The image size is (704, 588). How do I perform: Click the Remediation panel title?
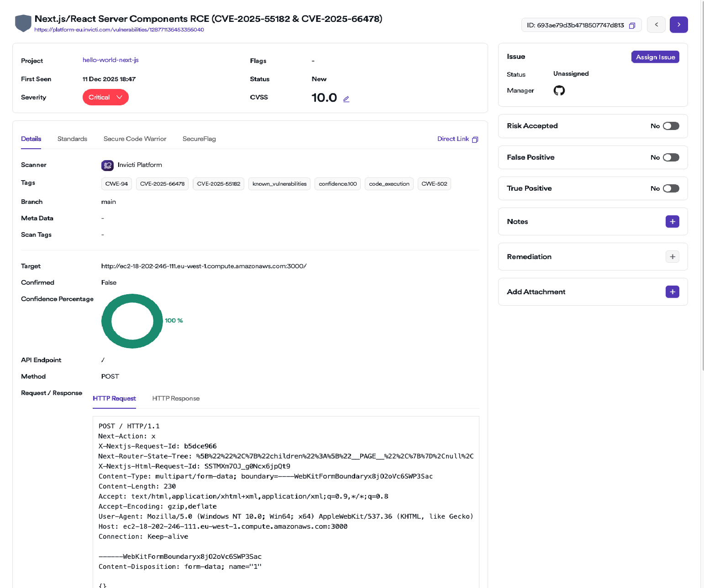[529, 257]
